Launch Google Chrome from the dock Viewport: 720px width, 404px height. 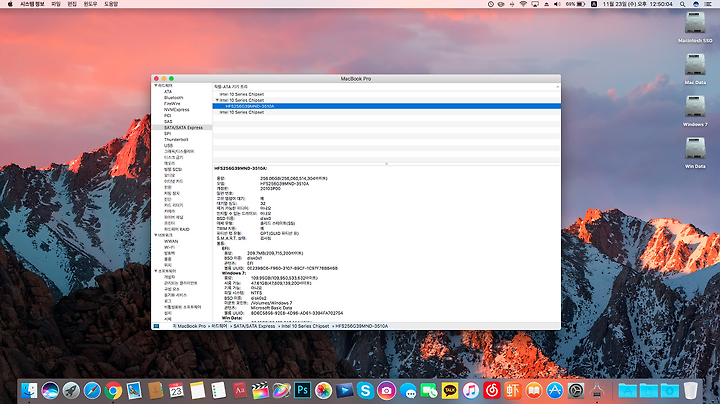(113, 391)
